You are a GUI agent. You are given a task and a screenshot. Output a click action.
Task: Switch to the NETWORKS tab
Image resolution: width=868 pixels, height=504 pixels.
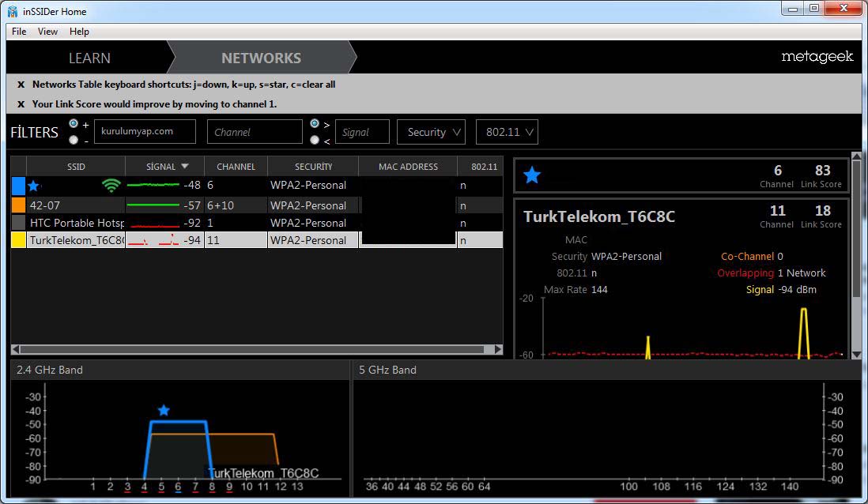click(x=262, y=58)
